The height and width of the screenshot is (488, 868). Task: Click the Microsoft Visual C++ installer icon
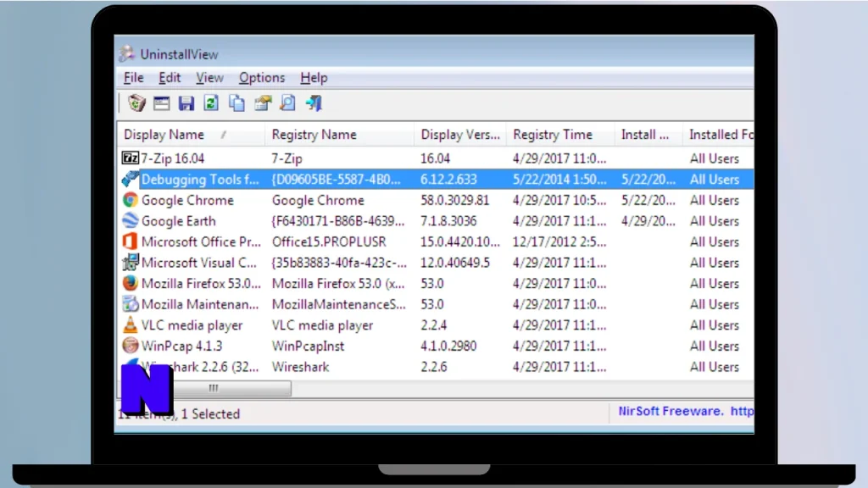tap(130, 263)
